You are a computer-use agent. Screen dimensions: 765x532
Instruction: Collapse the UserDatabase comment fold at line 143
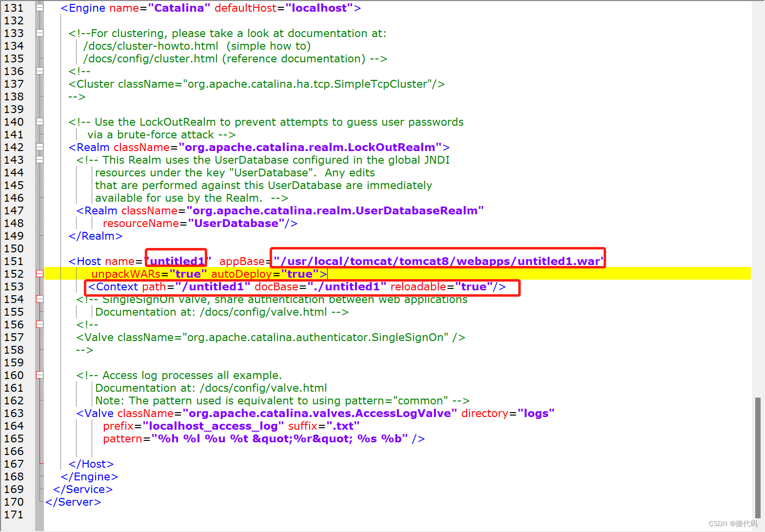[39, 160]
